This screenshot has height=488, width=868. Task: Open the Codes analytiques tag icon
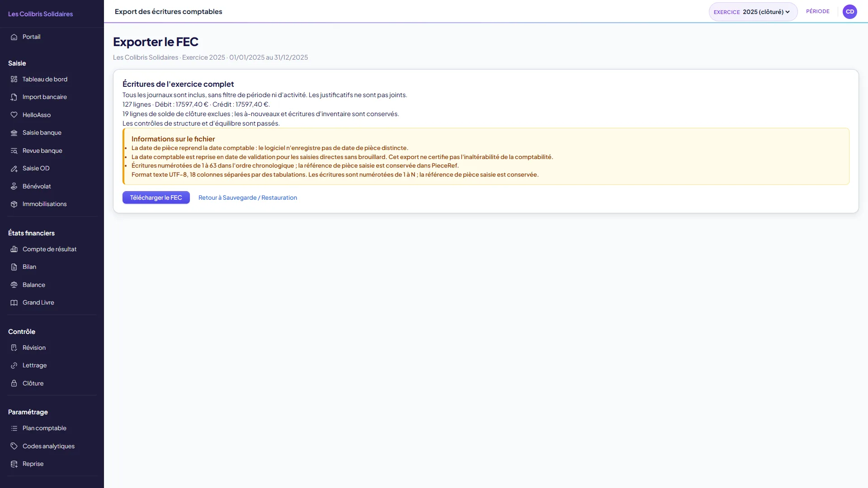point(14,446)
